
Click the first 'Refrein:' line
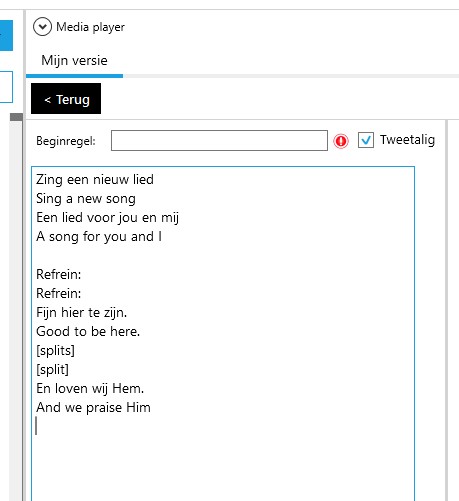click(x=59, y=275)
